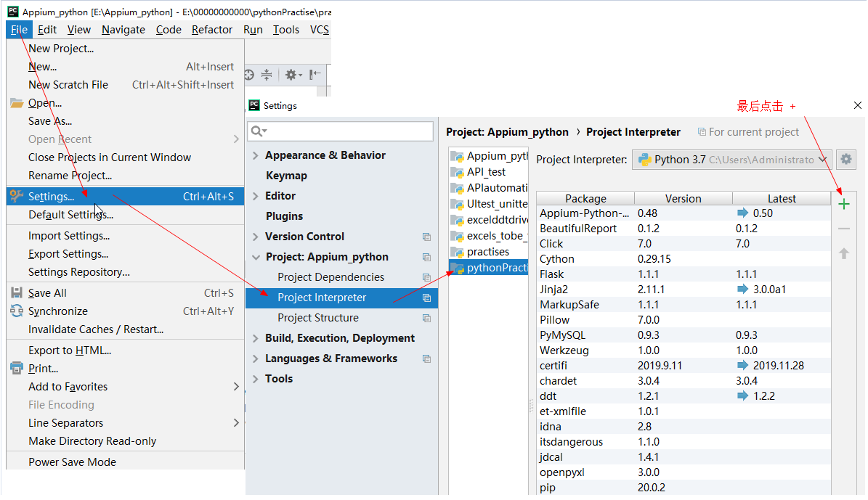Expand Appearance & Behavior section
868x500 pixels.
tap(255, 155)
